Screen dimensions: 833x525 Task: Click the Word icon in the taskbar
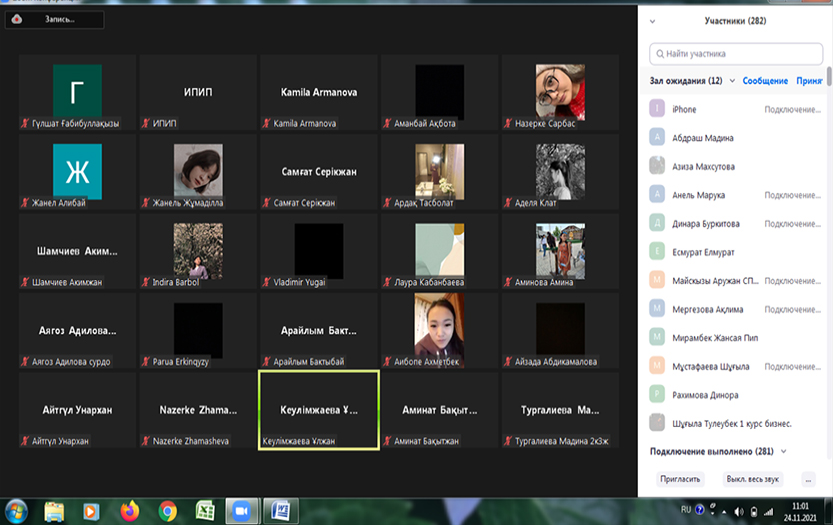tap(278, 510)
